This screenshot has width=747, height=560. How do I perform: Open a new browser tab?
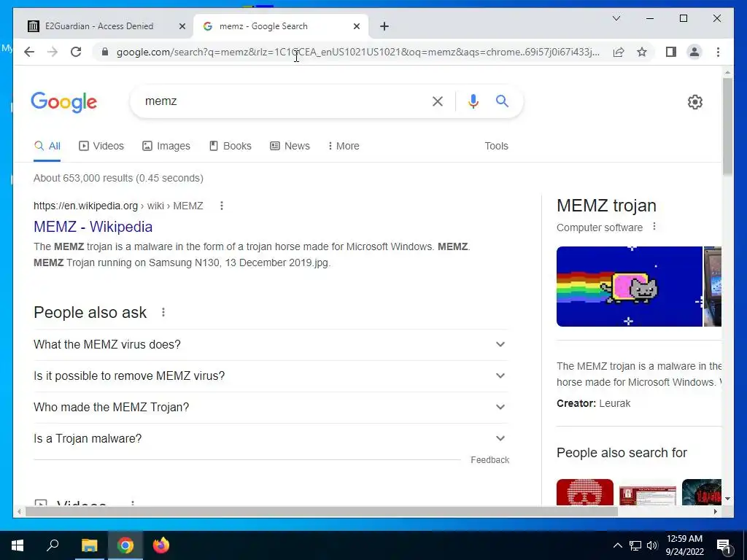tap(384, 26)
